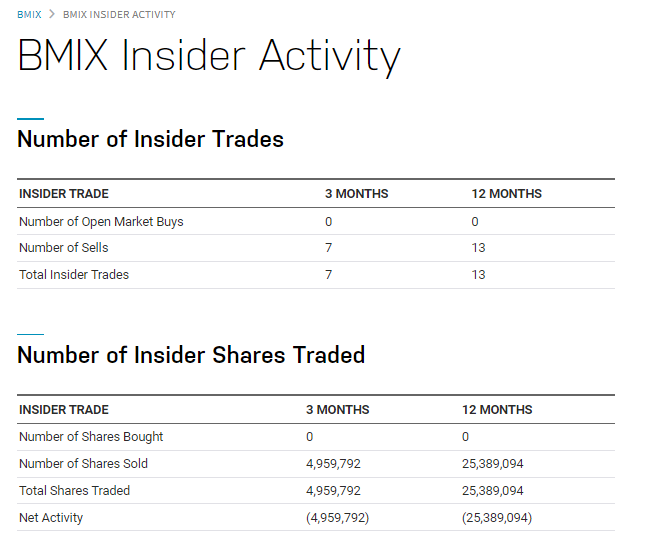Click the Number of Insider Trades heading

click(x=150, y=139)
